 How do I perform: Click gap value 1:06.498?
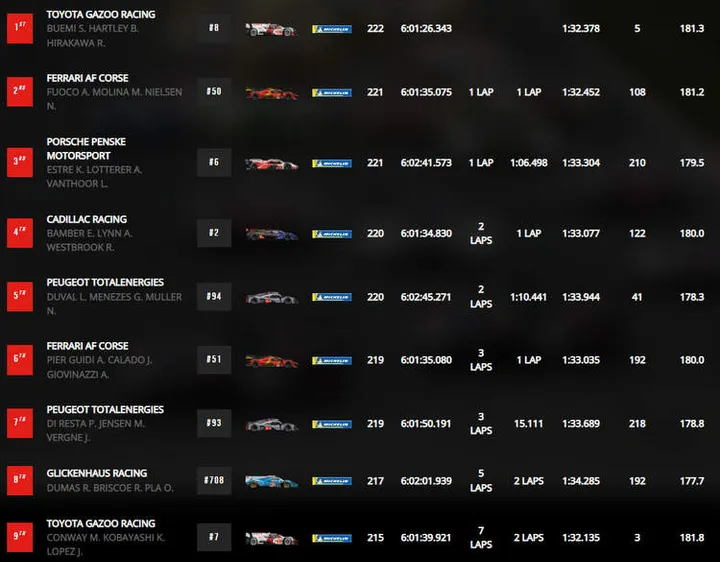[x=529, y=163]
